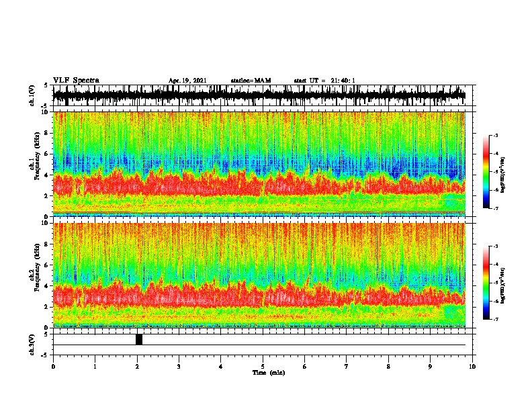The height and width of the screenshot is (411, 532).
Task: Click the "-3" label atop the ch.1 color bar
Action: pyautogui.click(x=496, y=135)
